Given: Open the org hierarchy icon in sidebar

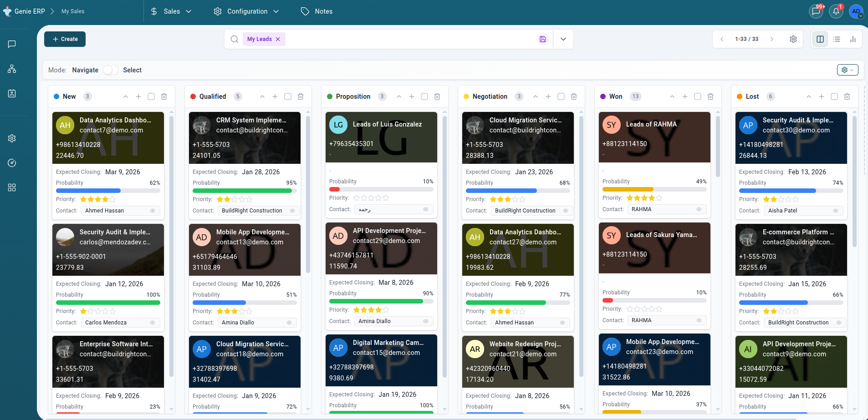Looking at the screenshot, I should tap(12, 69).
